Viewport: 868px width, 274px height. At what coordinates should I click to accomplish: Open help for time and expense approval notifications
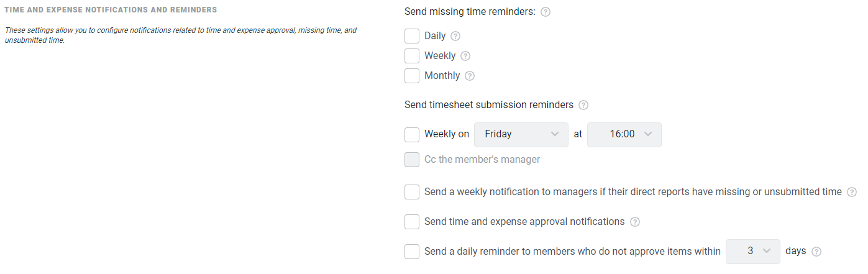(x=635, y=222)
